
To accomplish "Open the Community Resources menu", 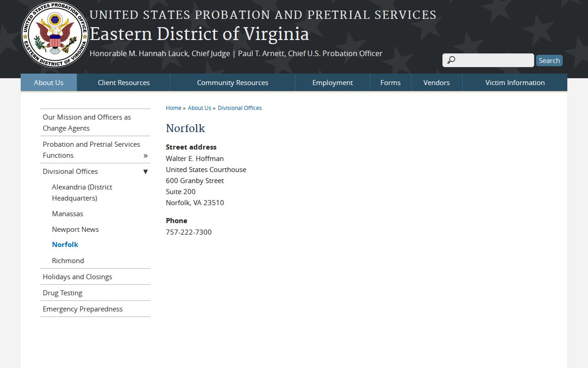I will coord(232,83).
